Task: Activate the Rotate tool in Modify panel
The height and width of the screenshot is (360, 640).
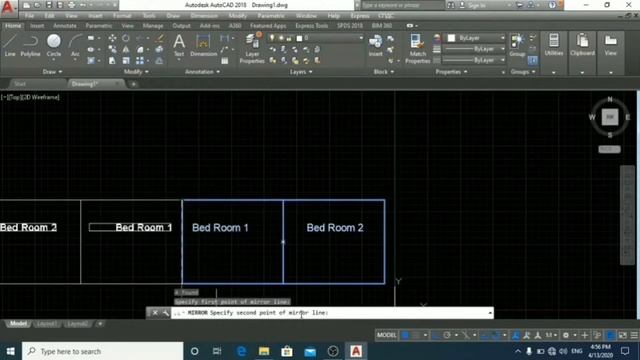Action: (126, 38)
